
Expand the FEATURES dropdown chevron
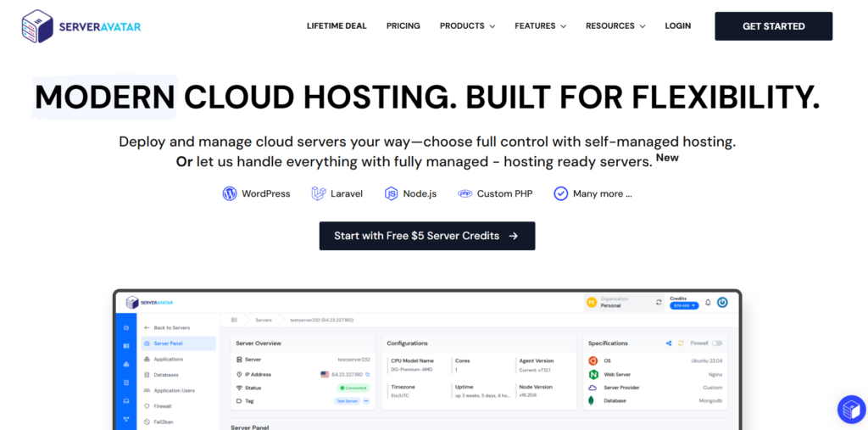564,26
